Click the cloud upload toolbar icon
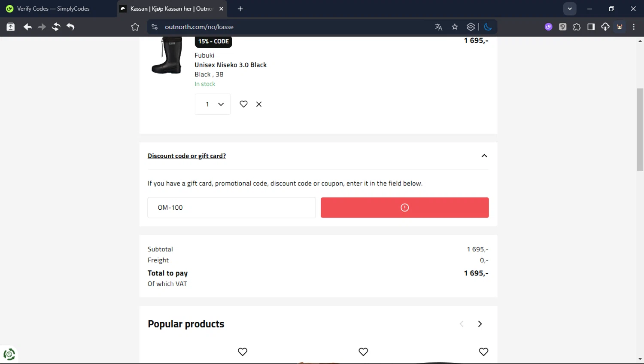This screenshot has height=364, width=644. click(x=605, y=27)
